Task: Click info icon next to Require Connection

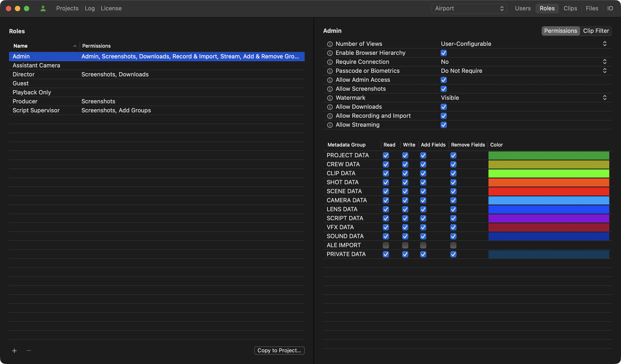Action: tap(330, 62)
